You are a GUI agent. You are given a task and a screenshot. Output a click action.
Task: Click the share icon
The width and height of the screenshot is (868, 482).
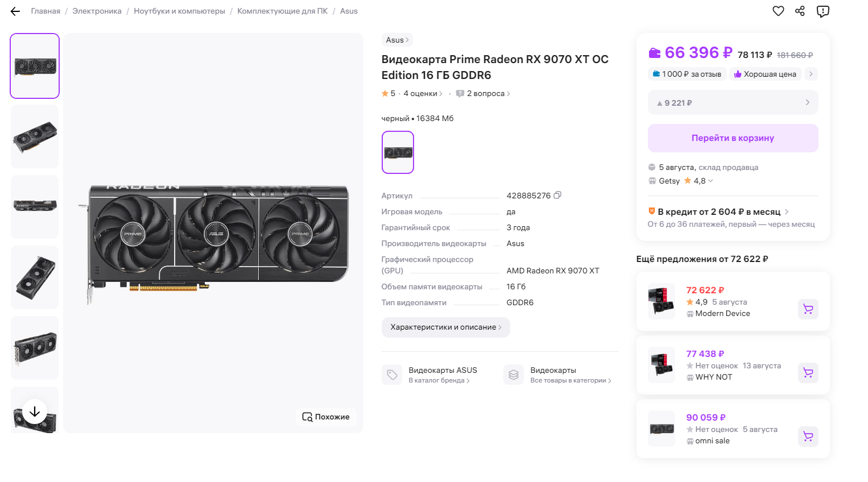pyautogui.click(x=800, y=11)
